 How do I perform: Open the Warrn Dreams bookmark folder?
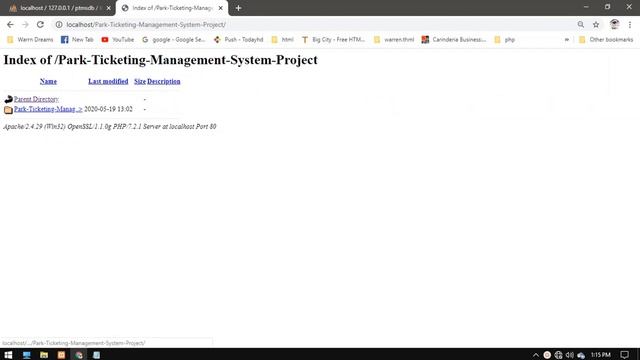pyautogui.click(x=30, y=40)
